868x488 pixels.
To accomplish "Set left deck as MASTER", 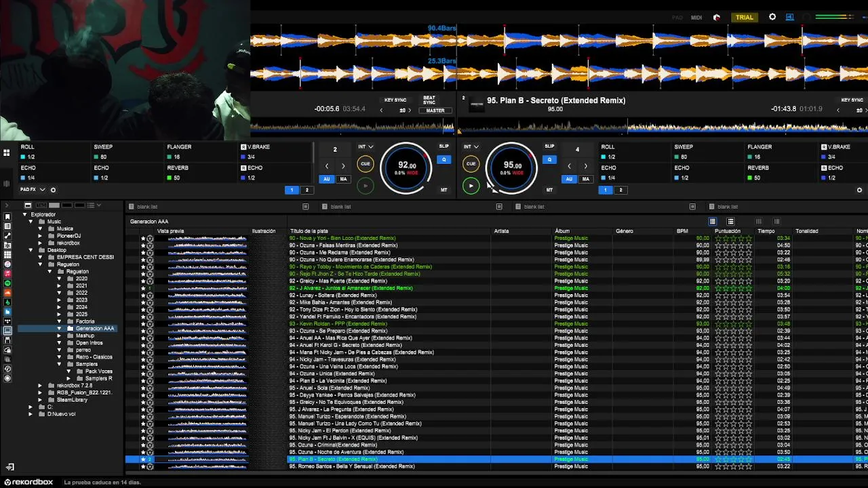I will click(x=435, y=110).
